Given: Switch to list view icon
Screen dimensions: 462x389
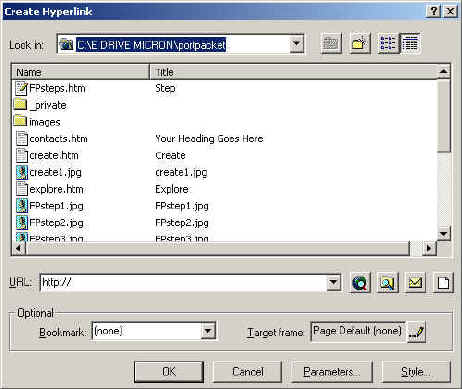Looking at the screenshot, I should [x=388, y=43].
